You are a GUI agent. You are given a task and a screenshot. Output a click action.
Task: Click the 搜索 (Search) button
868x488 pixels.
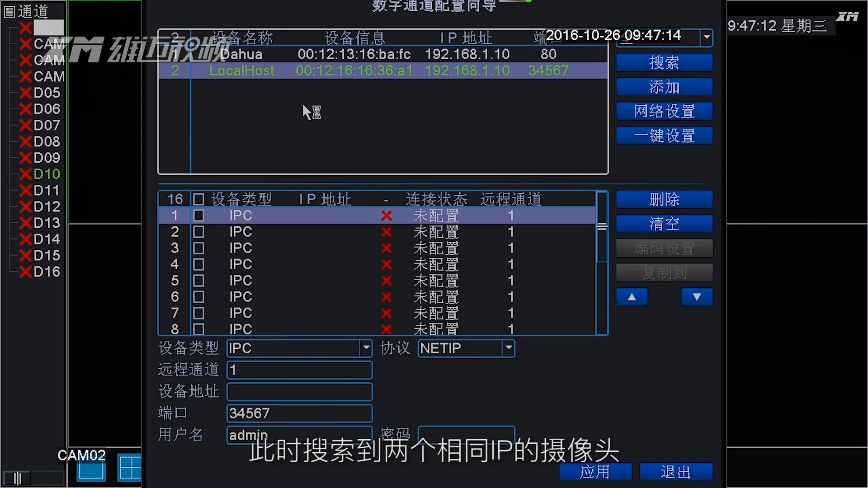(664, 62)
